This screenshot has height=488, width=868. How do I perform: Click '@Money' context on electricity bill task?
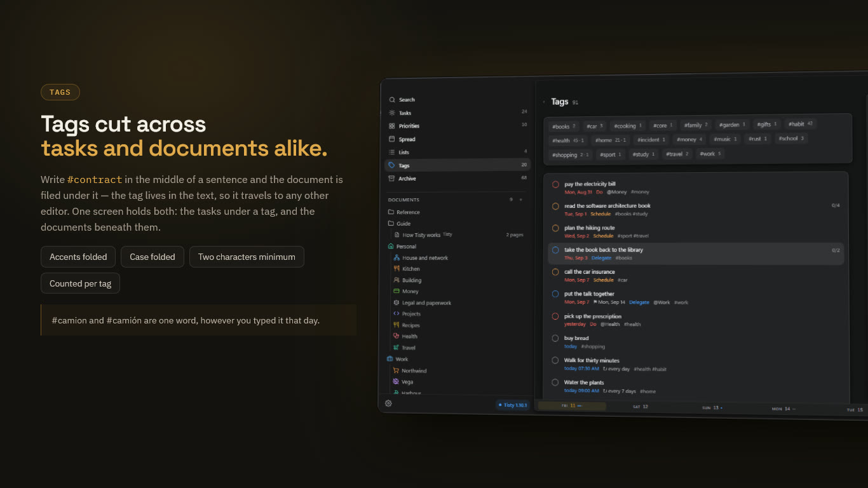(616, 192)
